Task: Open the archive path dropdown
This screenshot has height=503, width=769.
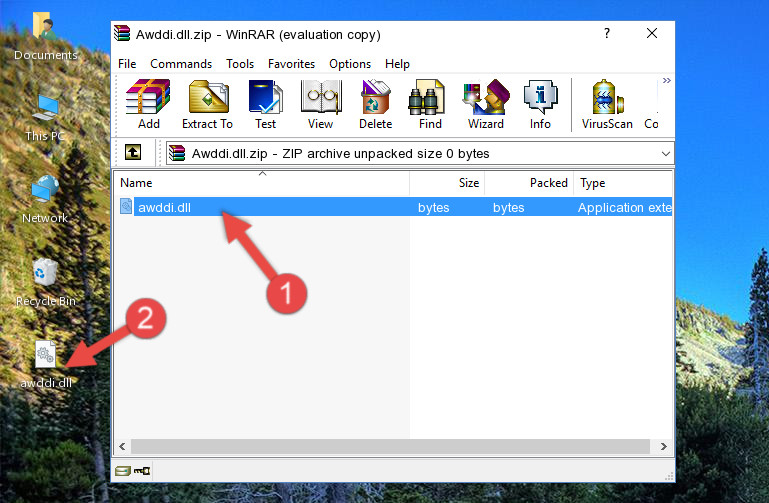Action: click(x=666, y=153)
